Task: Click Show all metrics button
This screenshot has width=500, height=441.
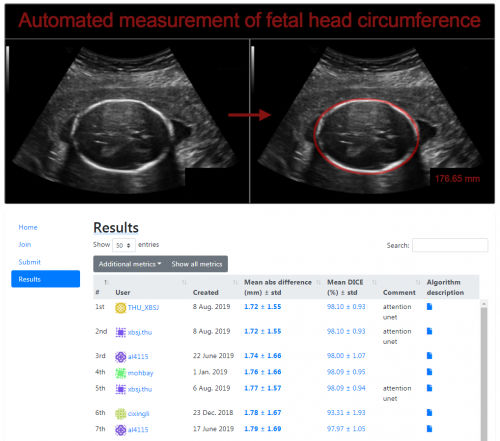Action: (197, 264)
